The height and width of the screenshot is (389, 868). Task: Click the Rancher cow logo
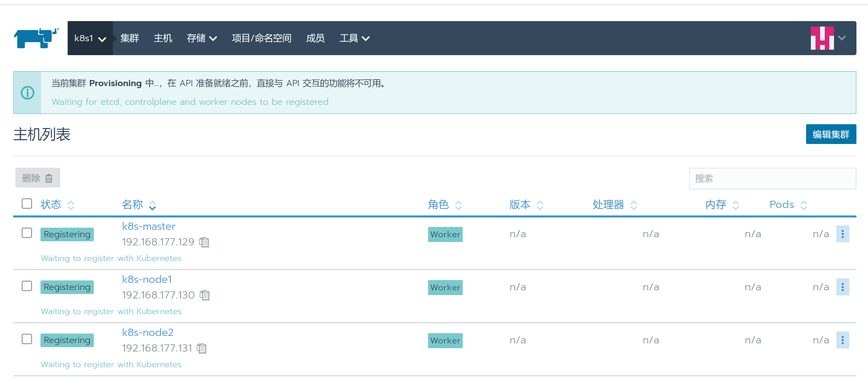(x=36, y=38)
